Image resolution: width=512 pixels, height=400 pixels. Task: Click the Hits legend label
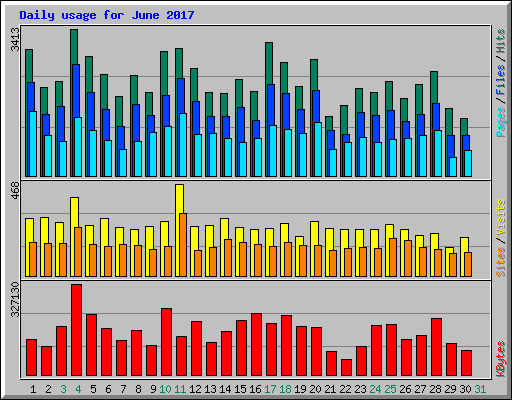point(501,41)
